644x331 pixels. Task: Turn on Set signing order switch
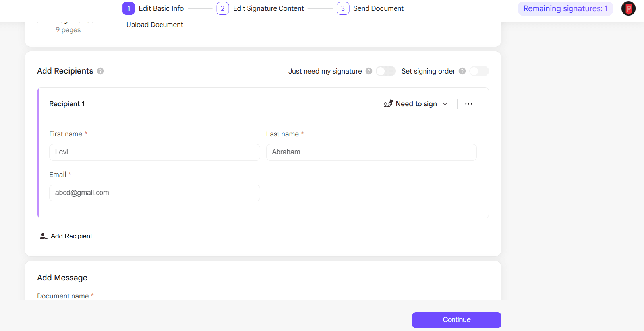tap(479, 71)
